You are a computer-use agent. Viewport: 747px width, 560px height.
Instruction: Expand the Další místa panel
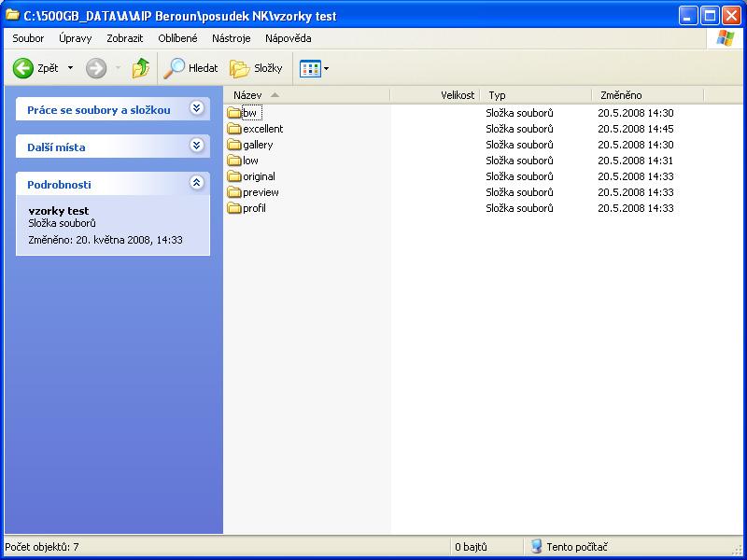pyautogui.click(x=196, y=146)
